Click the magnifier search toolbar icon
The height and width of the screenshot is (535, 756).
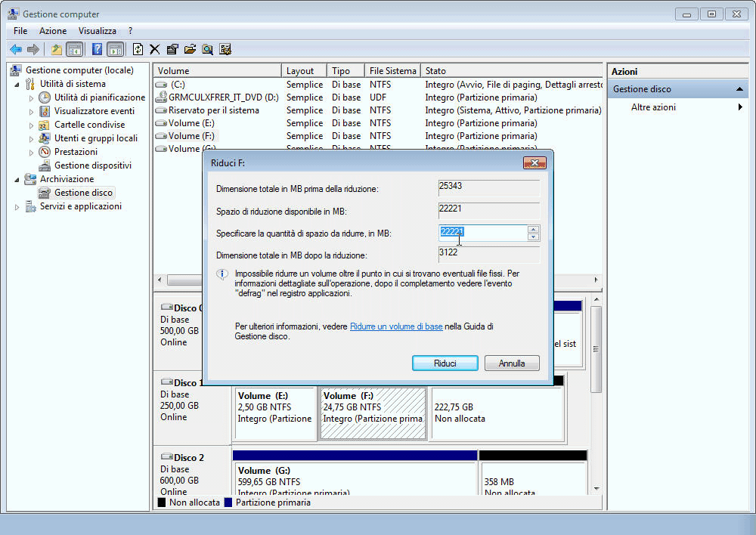click(x=207, y=49)
